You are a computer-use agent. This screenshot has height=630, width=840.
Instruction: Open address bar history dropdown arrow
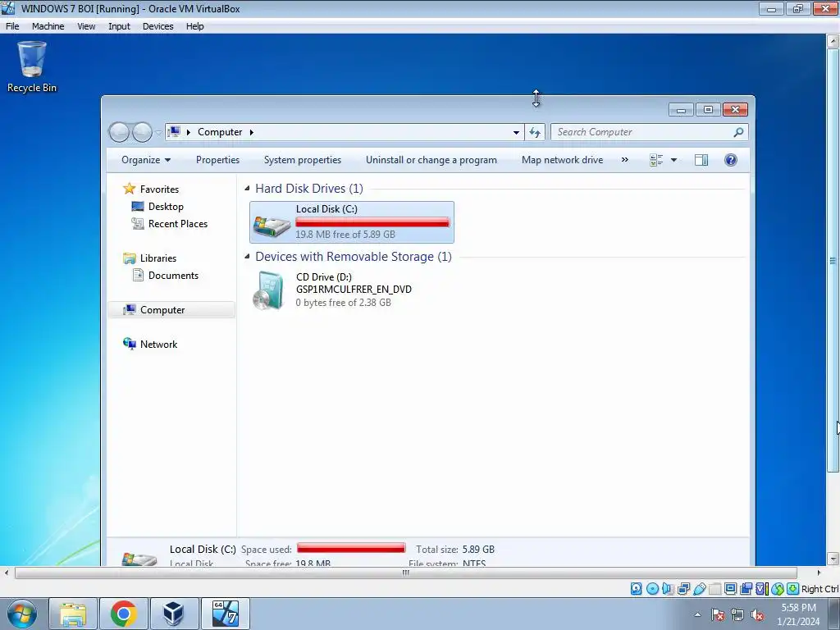(x=516, y=132)
